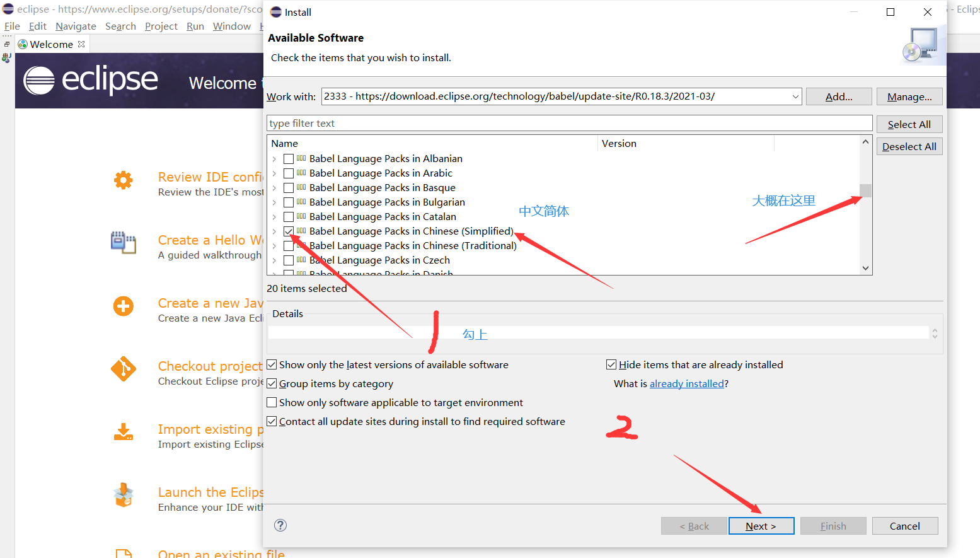980x558 pixels.
Task: Click restore icon in Eclipse left trim
Action: (7, 44)
